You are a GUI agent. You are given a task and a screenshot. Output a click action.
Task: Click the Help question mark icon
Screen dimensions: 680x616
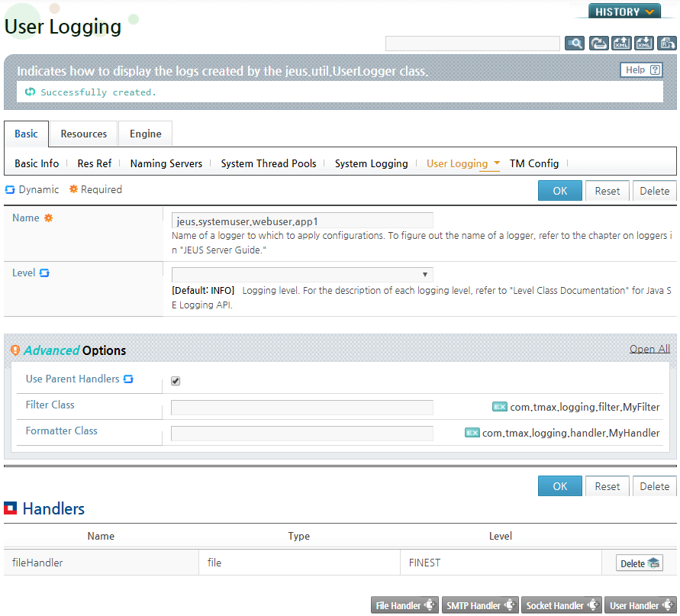(x=656, y=69)
